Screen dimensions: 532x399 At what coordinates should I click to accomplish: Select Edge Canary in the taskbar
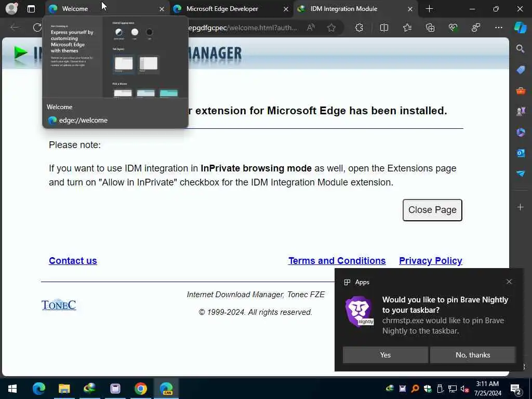[166, 389]
